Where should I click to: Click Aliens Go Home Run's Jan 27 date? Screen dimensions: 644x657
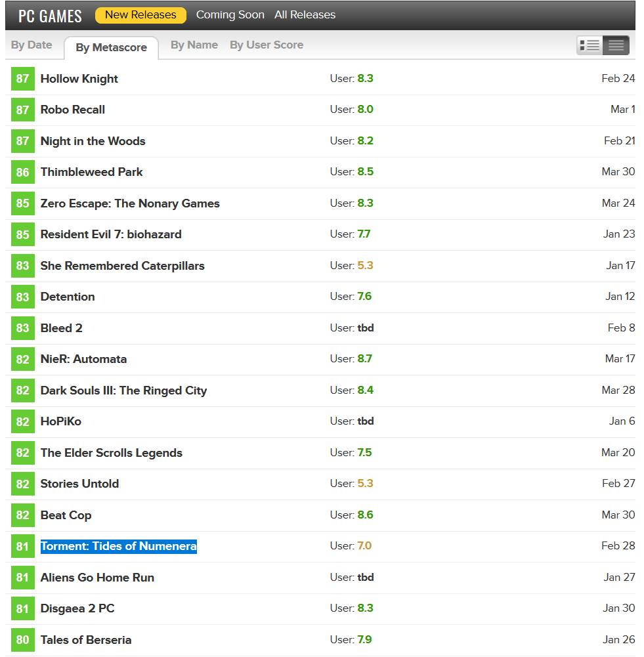point(619,578)
